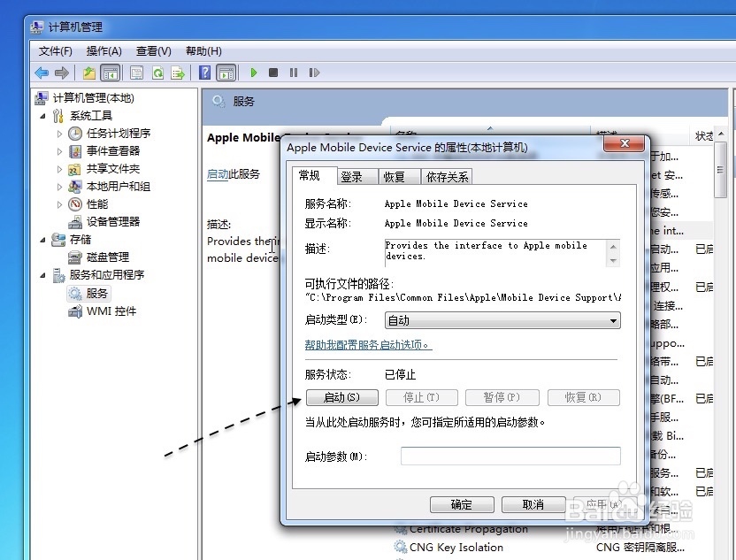Click the black Stop service toolbar icon

[x=274, y=72]
